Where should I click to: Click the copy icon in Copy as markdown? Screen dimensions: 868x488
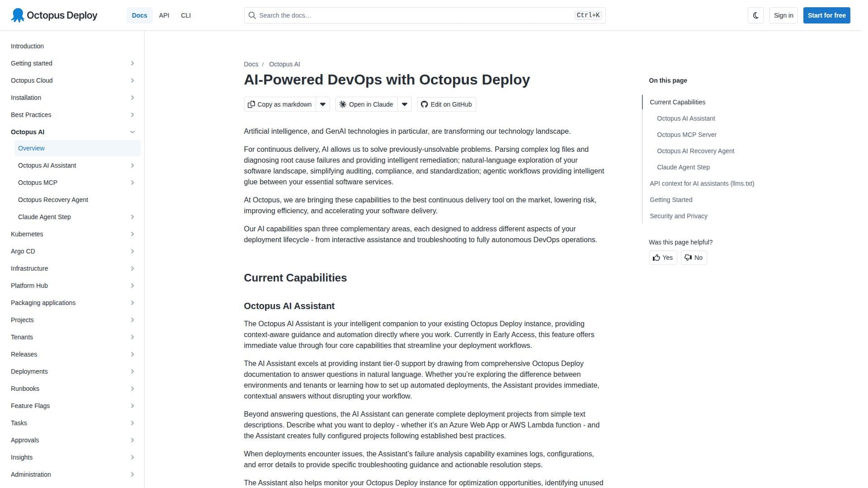click(251, 104)
